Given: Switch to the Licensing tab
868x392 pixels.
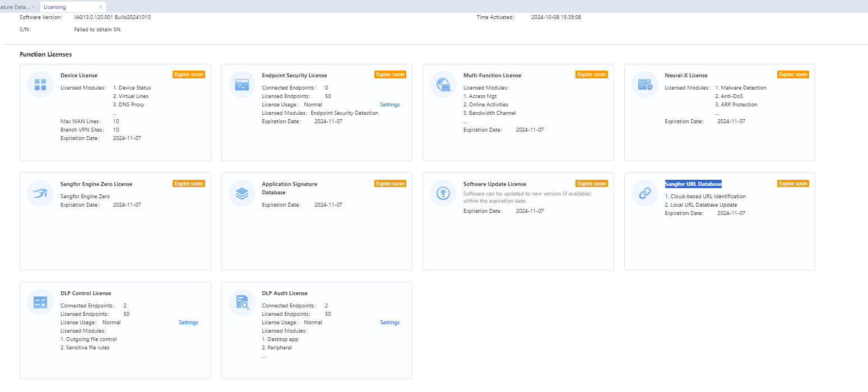Looking at the screenshot, I should [x=55, y=7].
